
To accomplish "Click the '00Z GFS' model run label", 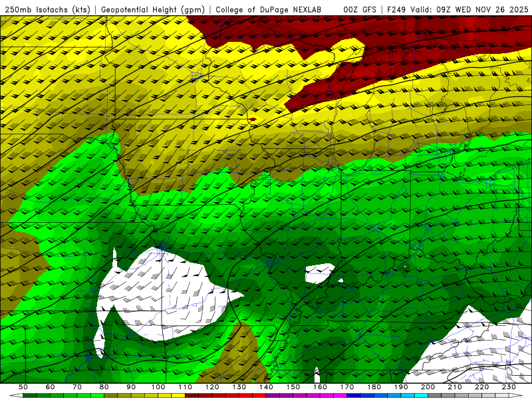I will (360, 10).
